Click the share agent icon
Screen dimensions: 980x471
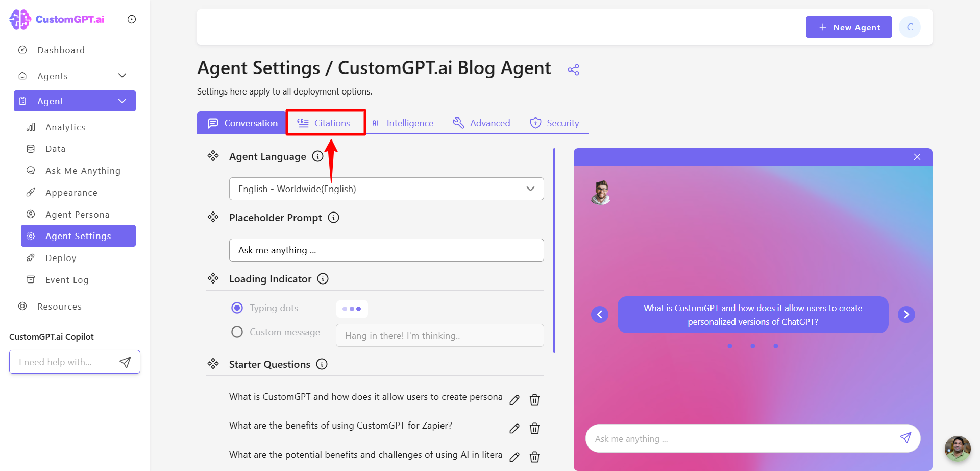pyautogui.click(x=574, y=69)
